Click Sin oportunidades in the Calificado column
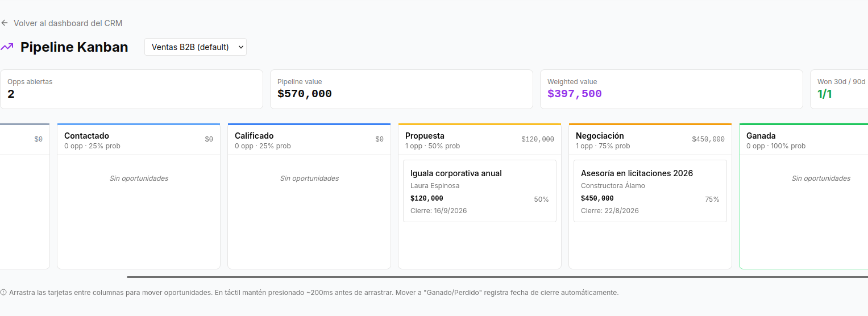Image resolution: width=868 pixels, height=316 pixels. pos(309,178)
